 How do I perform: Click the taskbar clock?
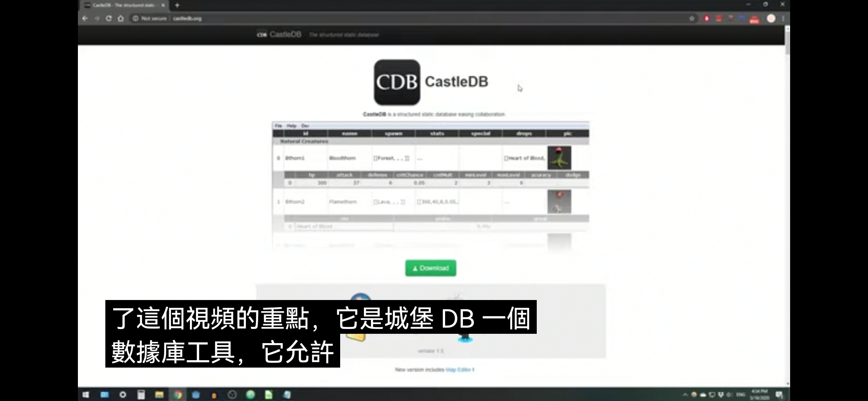coord(759,395)
